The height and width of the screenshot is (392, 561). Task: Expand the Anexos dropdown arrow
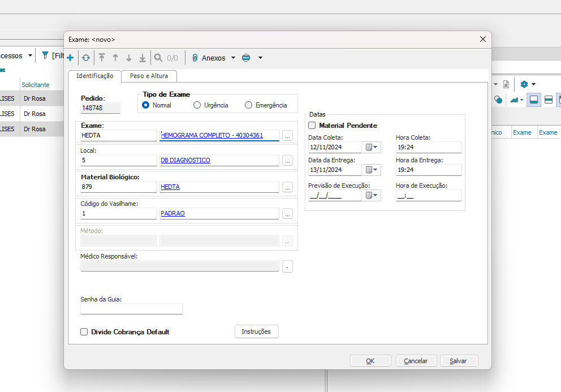[x=233, y=58]
